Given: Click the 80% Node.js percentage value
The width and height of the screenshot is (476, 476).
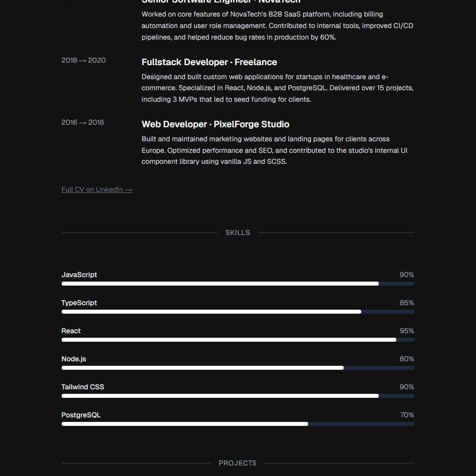Looking at the screenshot, I should (x=407, y=359).
